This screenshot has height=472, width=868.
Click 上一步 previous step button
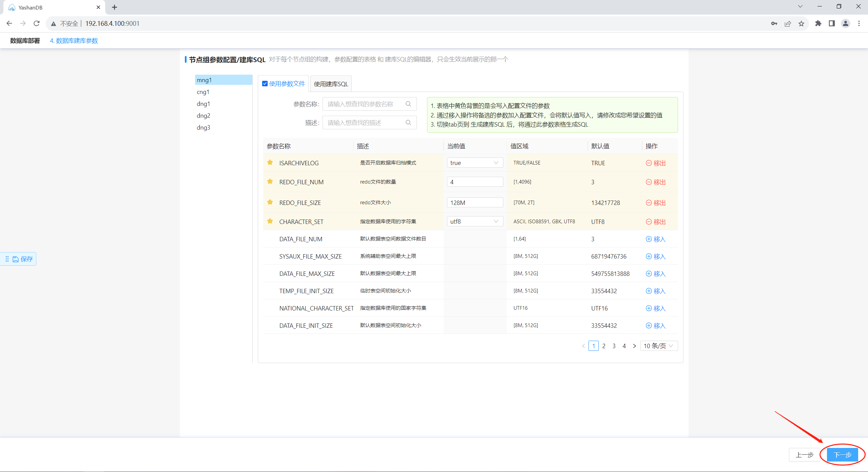pos(805,455)
